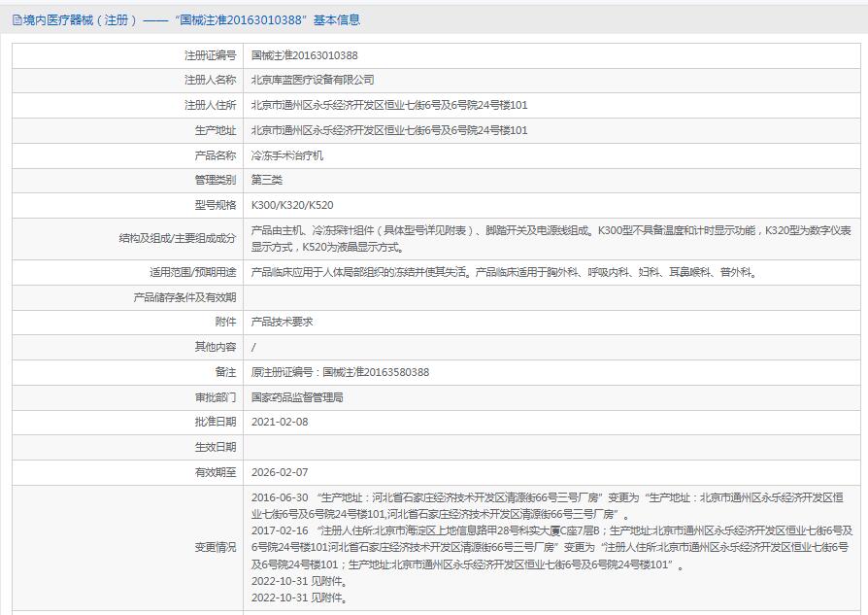Click the label '变更情况'
Viewport: 868px width, 615px height.
pos(216,547)
